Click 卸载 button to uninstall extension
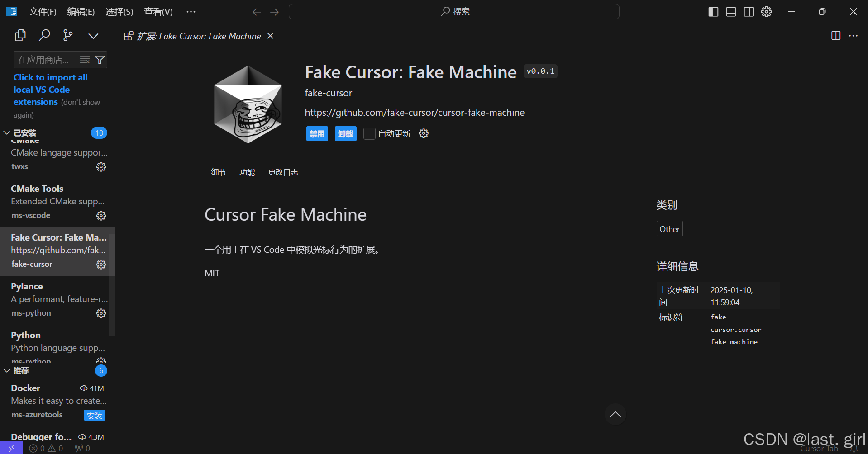The width and height of the screenshot is (868, 454). pos(345,134)
